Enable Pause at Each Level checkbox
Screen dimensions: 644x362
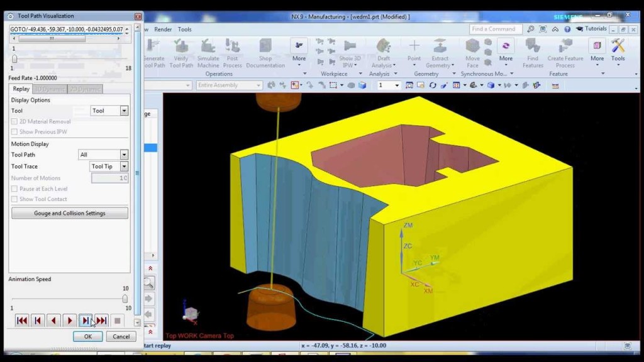point(14,189)
